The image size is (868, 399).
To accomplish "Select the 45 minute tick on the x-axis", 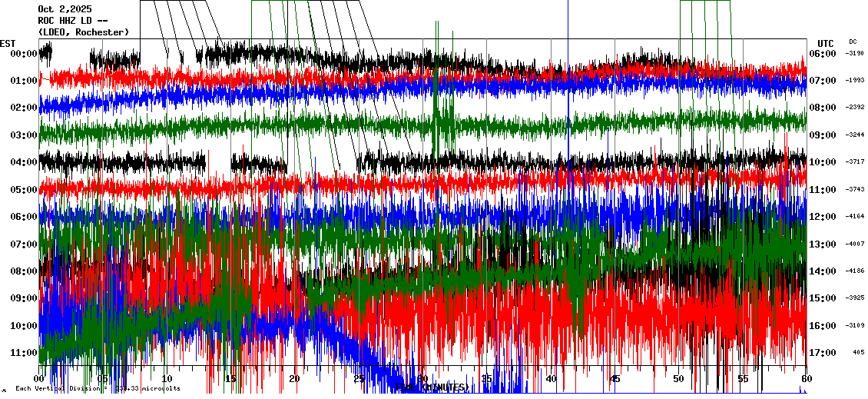I will coord(615,379).
